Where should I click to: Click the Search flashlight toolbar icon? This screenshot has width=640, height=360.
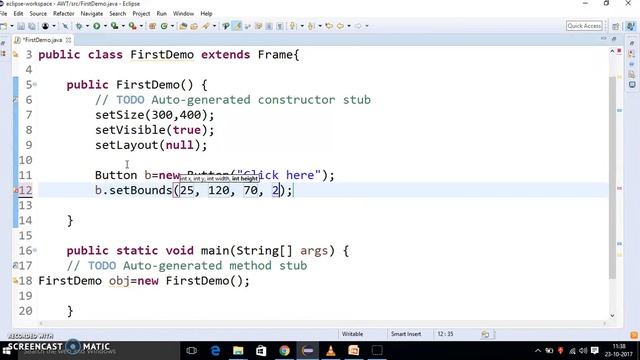click(206, 26)
